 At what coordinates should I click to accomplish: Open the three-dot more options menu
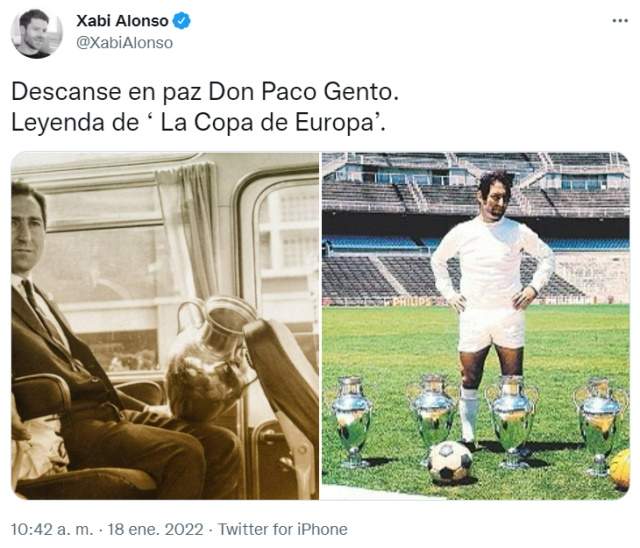tap(620, 20)
